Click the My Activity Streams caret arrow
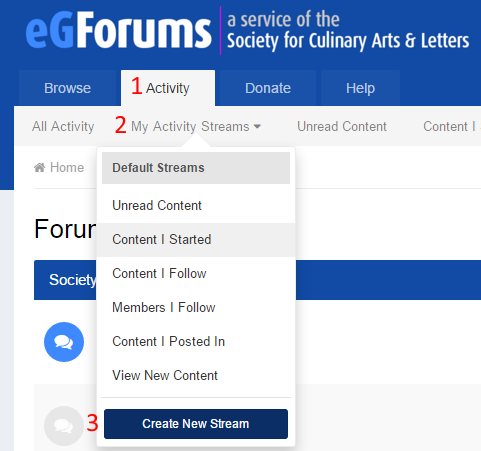The image size is (481, 451). [x=257, y=127]
